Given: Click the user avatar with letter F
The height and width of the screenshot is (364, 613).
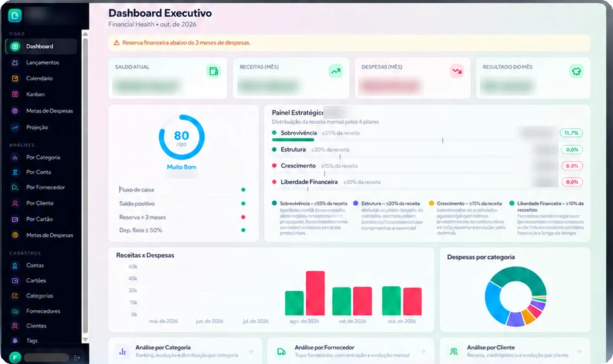Looking at the screenshot, I should [x=15, y=357].
